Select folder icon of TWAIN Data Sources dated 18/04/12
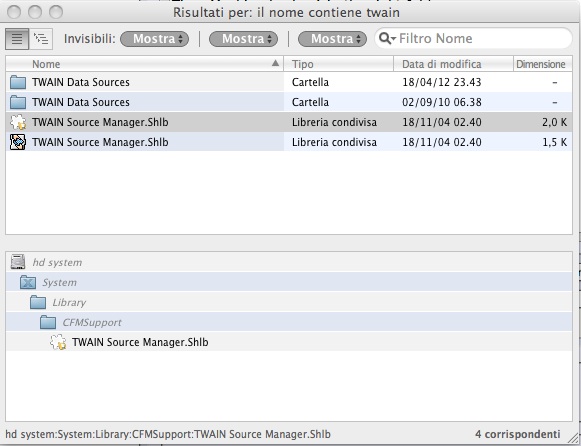This screenshot has height=446, width=581. pos(18,82)
